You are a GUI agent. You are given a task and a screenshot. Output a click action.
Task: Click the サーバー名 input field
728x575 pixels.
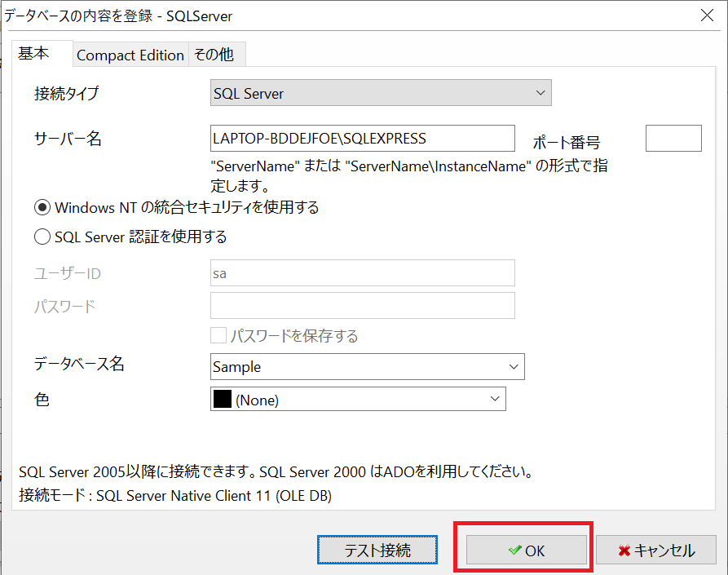362,138
